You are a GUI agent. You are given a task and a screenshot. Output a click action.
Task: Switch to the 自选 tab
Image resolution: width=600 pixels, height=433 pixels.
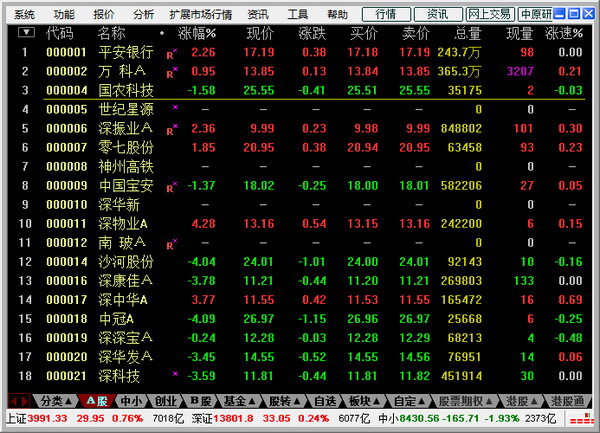pyautogui.click(x=325, y=401)
